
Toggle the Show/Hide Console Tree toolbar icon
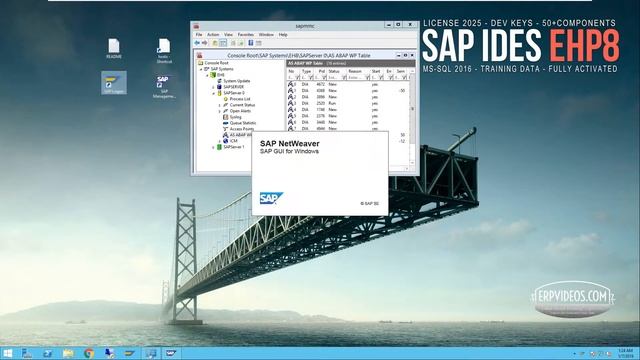[223, 43]
